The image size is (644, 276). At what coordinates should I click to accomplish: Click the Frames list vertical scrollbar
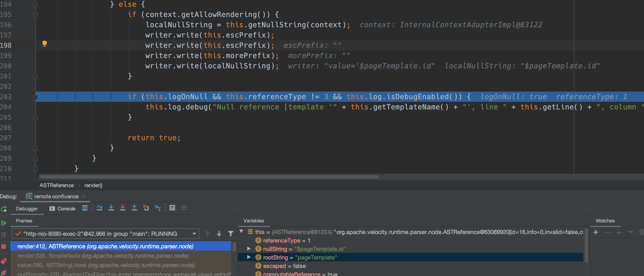[x=234, y=247]
